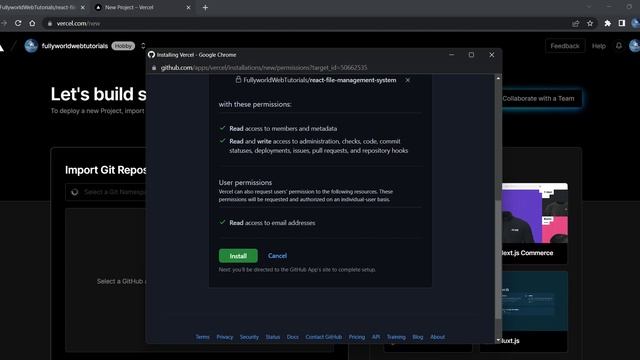Open GitHub Privacy footer link
Image resolution: width=640 pixels, height=360 pixels.
click(x=224, y=337)
